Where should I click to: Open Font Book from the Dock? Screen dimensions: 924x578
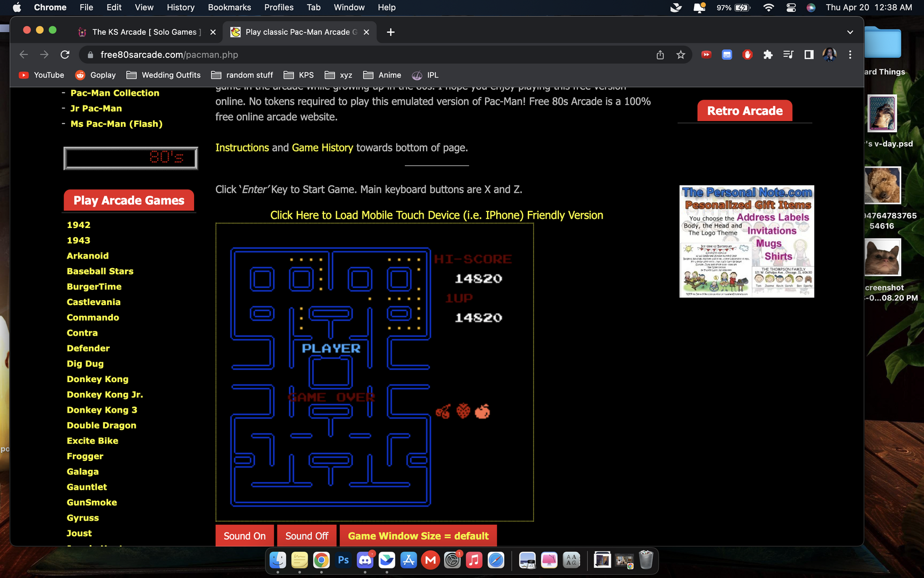pyautogui.click(x=571, y=560)
